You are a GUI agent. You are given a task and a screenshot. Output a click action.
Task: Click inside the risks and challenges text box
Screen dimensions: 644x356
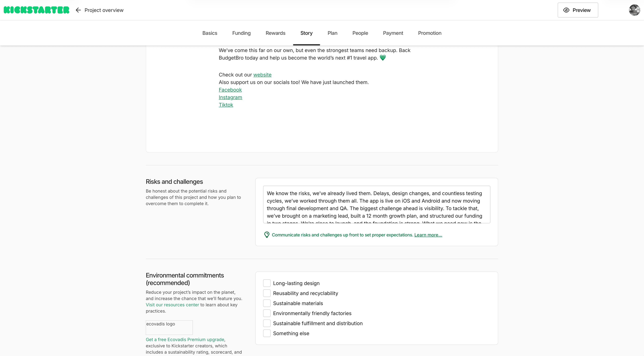[x=375, y=205]
